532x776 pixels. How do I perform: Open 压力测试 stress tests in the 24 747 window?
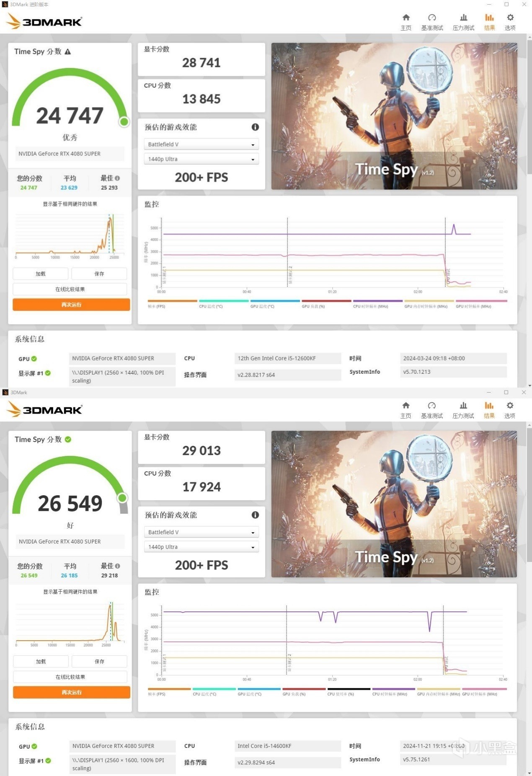click(463, 22)
